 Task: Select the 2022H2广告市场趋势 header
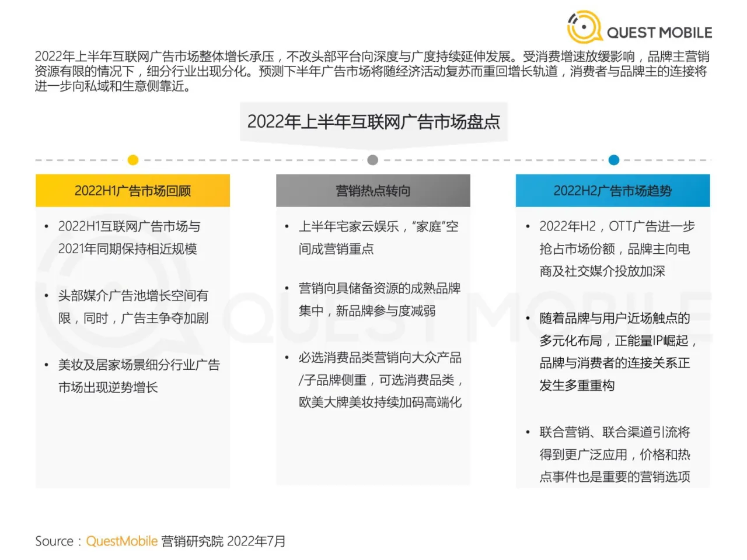[x=613, y=191]
